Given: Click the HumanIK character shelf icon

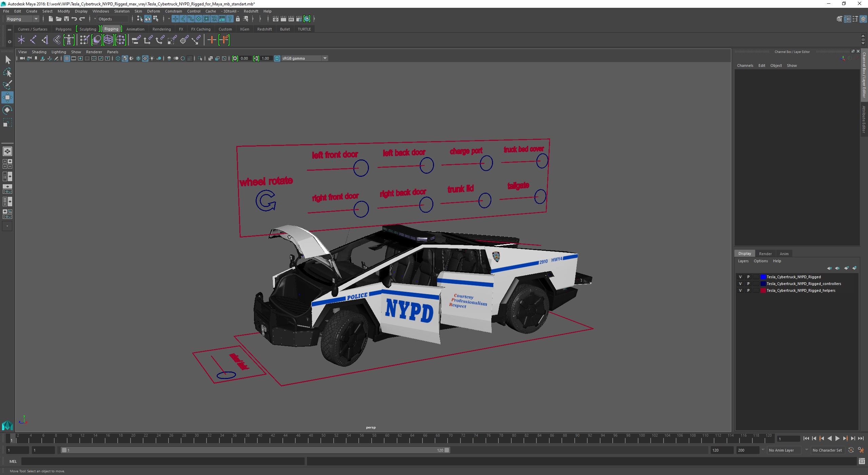Looking at the screenshot, I should click(68, 40).
